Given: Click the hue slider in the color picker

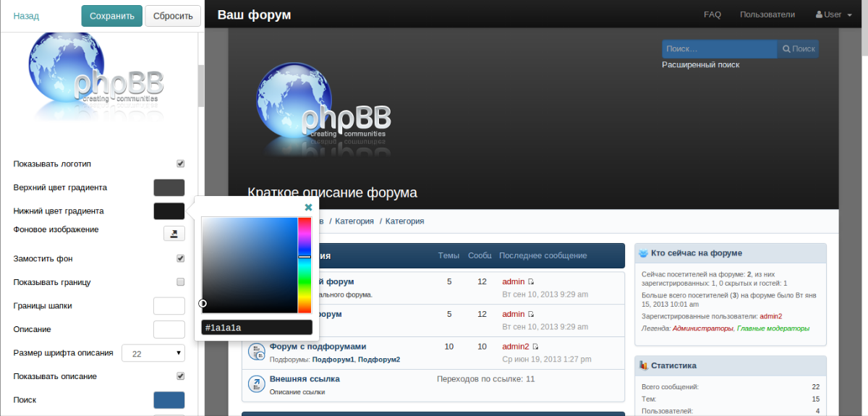Looking at the screenshot, I should coord(305,266).
